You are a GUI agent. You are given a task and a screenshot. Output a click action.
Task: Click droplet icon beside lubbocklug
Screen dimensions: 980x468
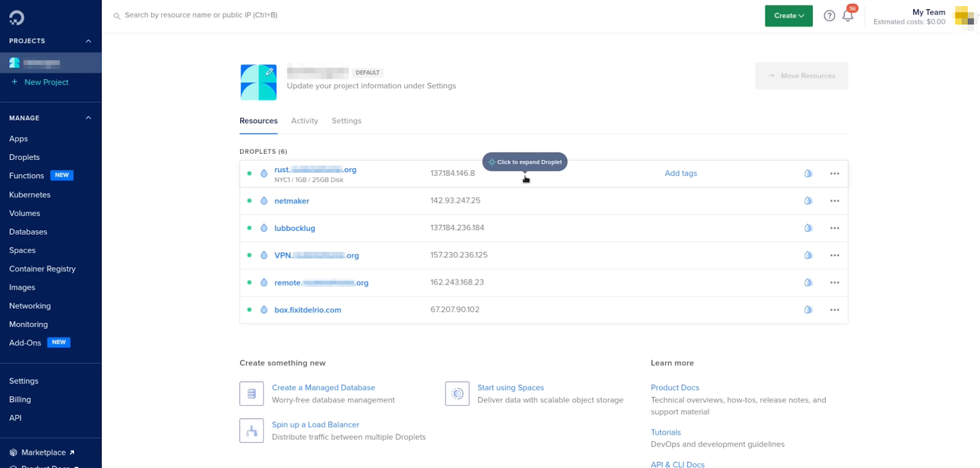pos(264,228)
